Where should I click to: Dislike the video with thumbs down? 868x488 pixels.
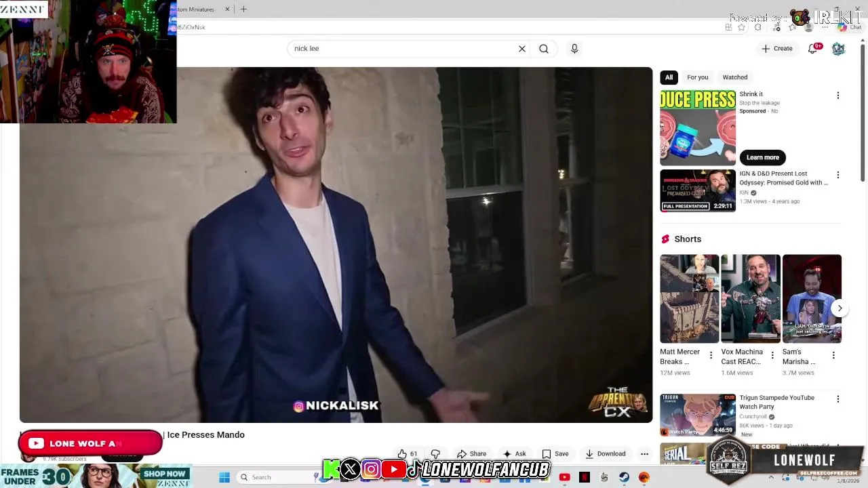coord(435,454)
